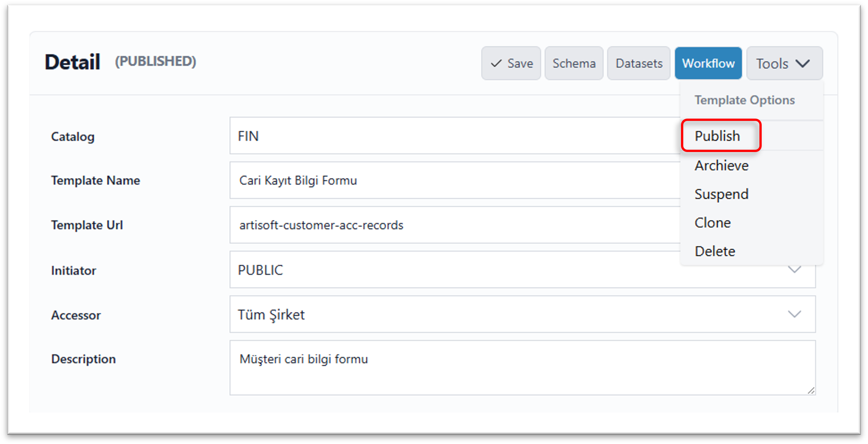Select Delete from the Tools menu

(715, 251)
